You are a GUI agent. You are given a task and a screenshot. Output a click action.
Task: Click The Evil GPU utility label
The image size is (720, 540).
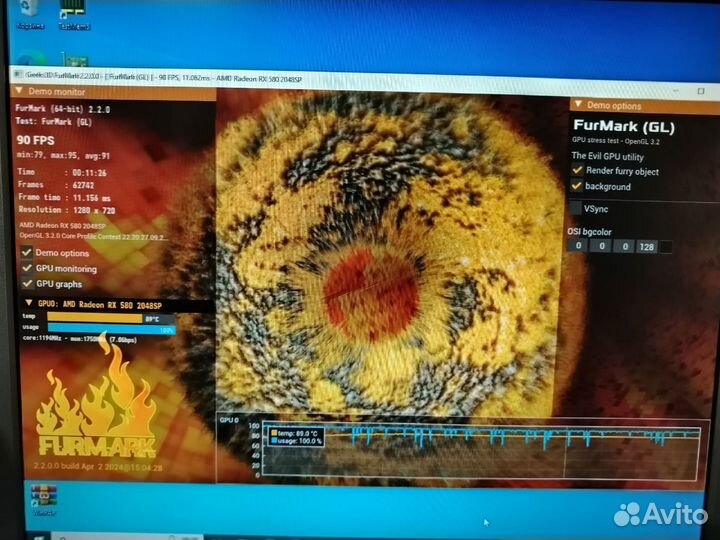pos(607,156)
